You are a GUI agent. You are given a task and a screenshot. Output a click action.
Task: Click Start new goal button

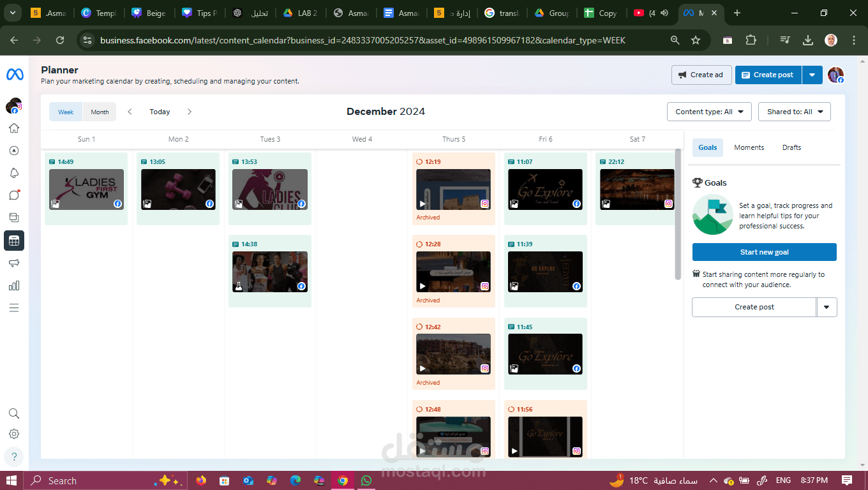coord(764,252)
